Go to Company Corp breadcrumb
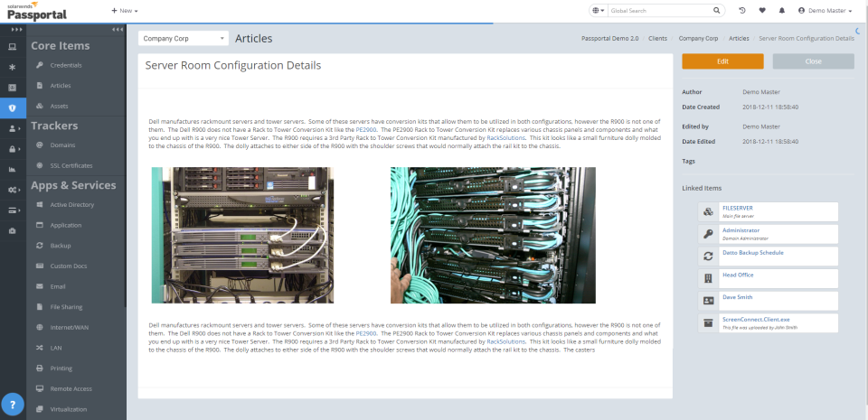 click(x=698, y=39)
